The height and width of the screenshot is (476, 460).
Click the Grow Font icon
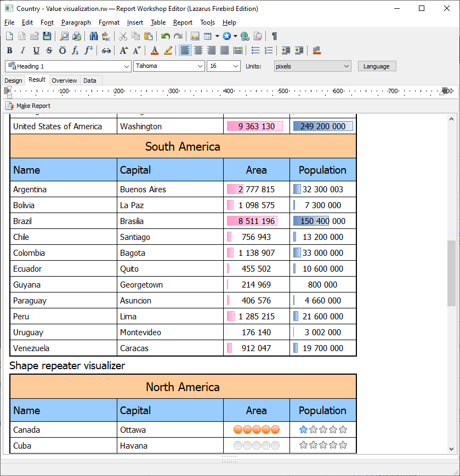[x=124, y=50]
